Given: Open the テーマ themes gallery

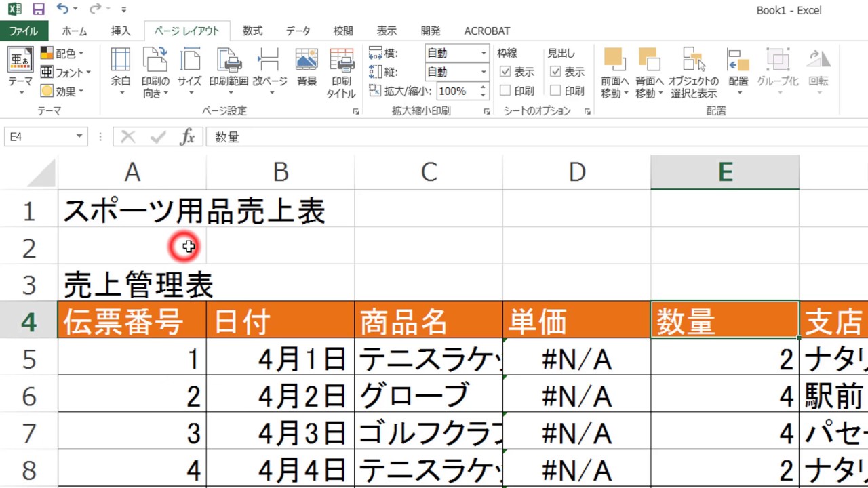Looking at the screenshot, I should click(20, 71).
